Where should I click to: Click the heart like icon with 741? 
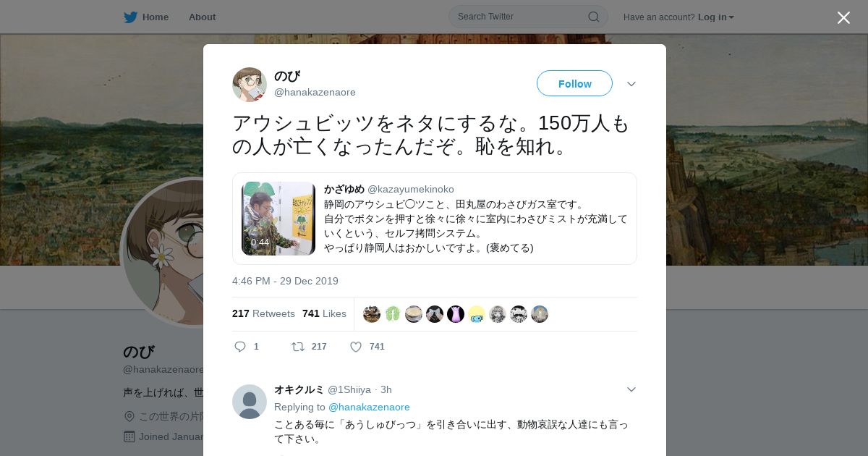click(x=356, y=347)
